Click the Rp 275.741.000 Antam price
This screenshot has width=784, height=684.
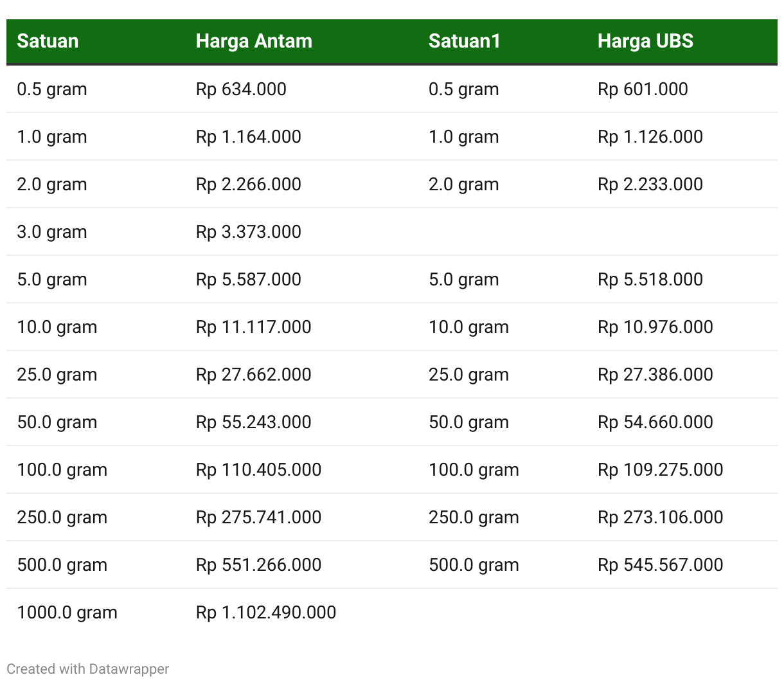258,517
